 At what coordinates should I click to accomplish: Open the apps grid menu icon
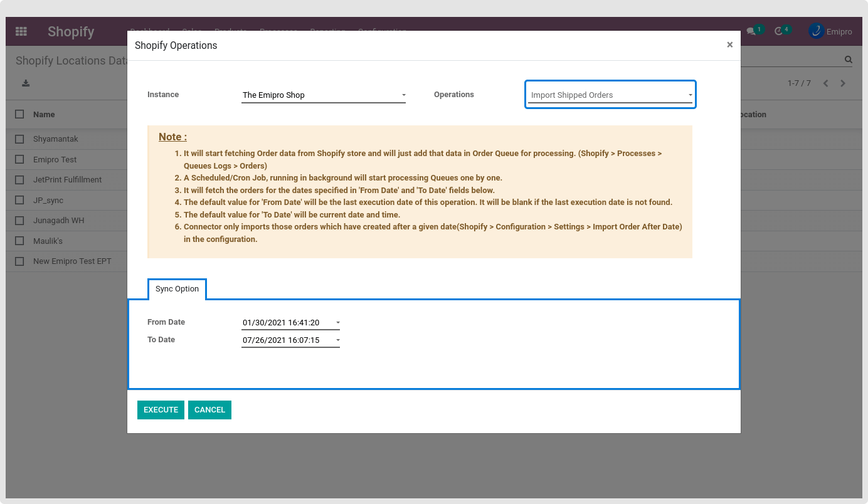(x=21, y=31)
